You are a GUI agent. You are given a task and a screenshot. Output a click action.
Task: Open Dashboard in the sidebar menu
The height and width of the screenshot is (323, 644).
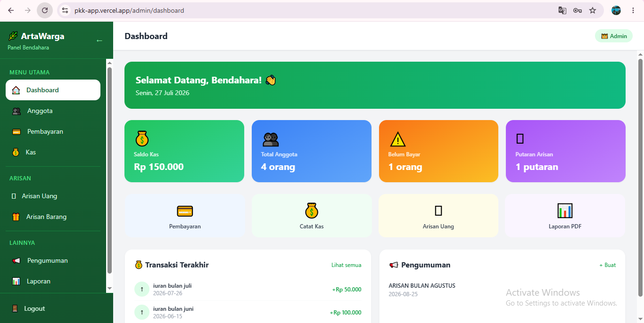pos(53,90)
